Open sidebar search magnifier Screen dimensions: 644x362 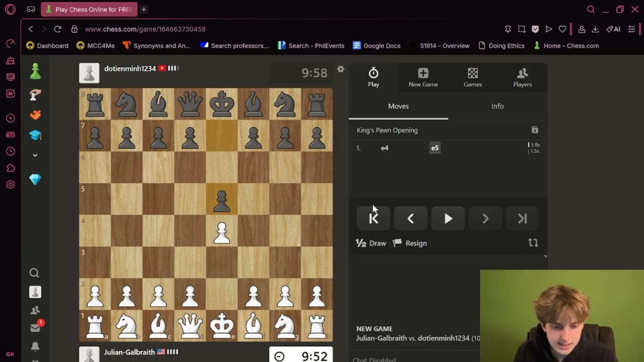click(x=34, y=273)
